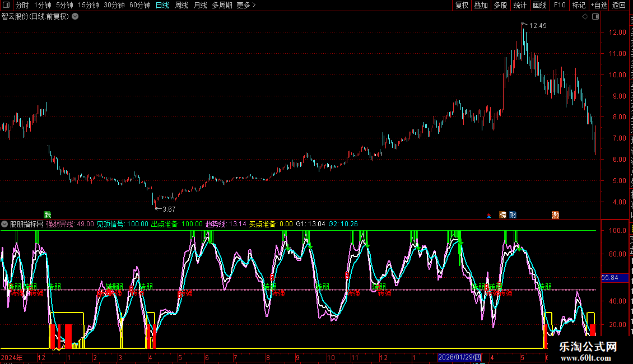Select the 5分钟 period tab
The width and height of the screenshot is (633, 364).
pyautogui.click(x=64, y=5)
